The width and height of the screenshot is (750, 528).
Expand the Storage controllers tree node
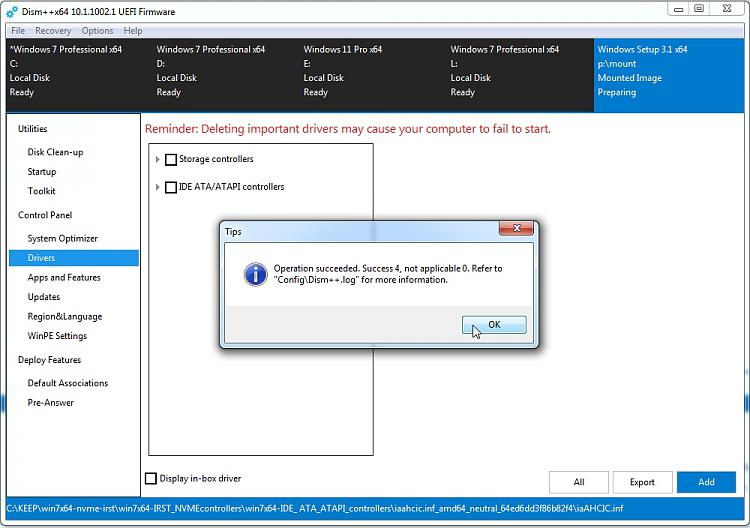(157, 159)
